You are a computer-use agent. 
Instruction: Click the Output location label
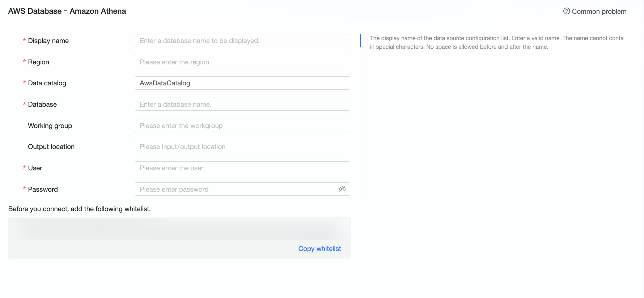[x=51, y=147]
